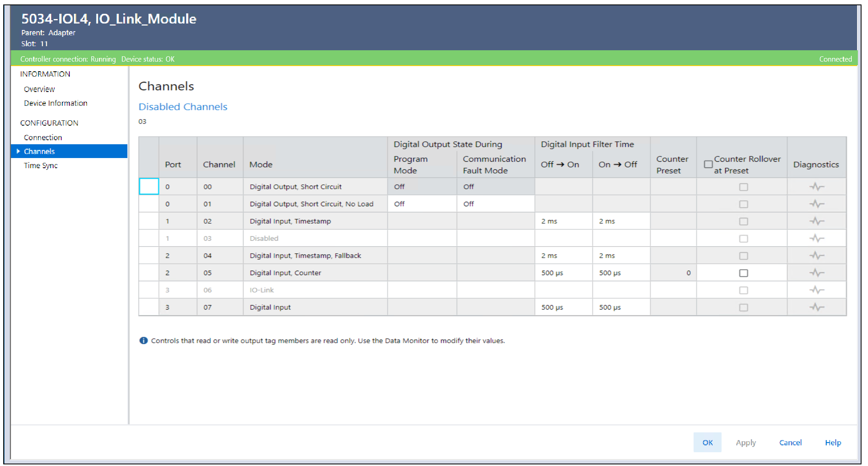
Task: Open diagnostics for channel 05
Action: coord(816,273)
